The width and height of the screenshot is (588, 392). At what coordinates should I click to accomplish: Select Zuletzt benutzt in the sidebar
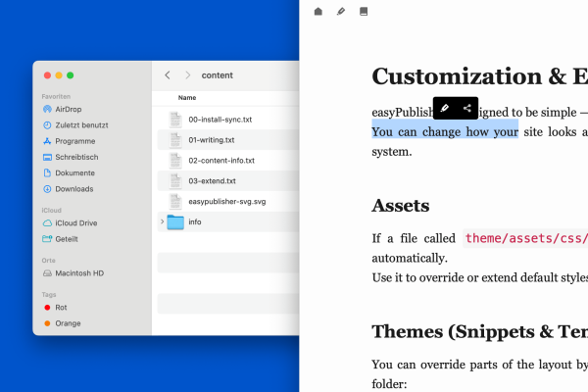pos(80,125)
